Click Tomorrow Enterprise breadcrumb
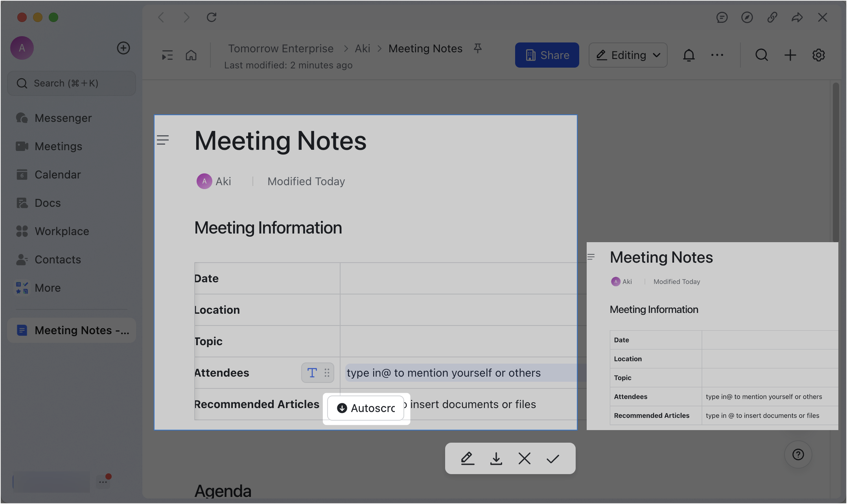 pyautogui.click(x=281, y=48)
